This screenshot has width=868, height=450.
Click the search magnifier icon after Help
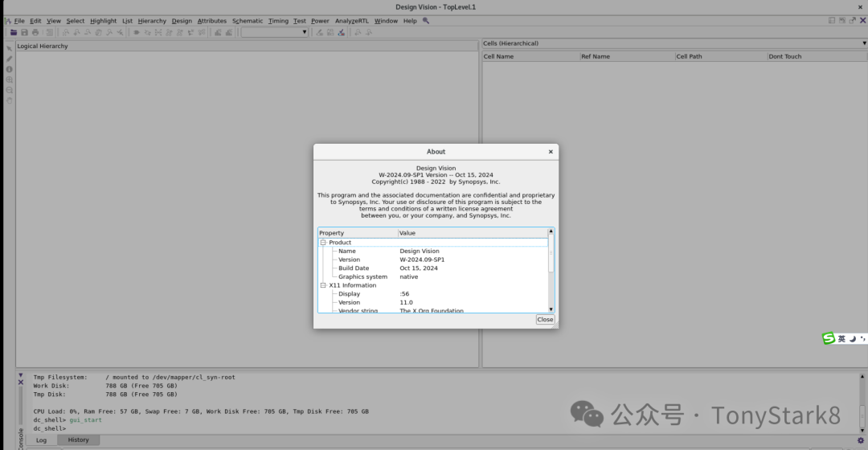tap(426, 20)
